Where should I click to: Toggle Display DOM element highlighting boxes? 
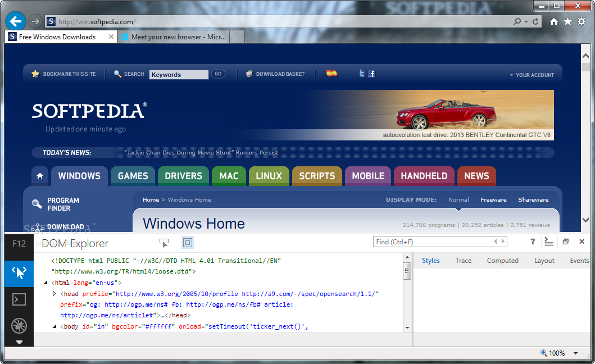[x=188, y=243]
